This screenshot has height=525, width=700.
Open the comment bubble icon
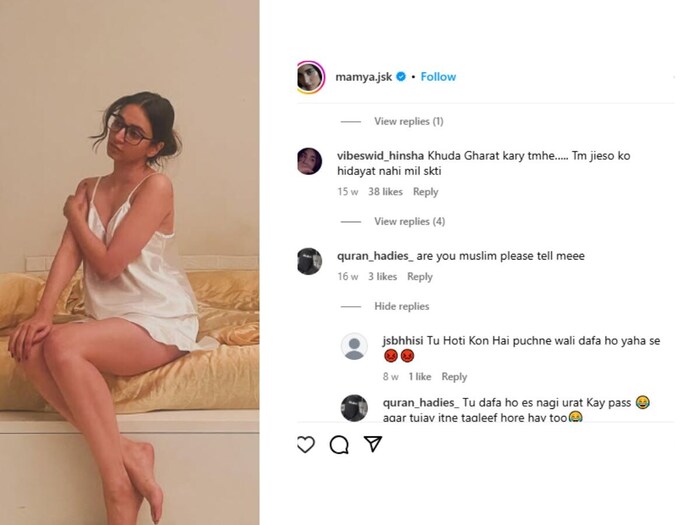point(339,445)
